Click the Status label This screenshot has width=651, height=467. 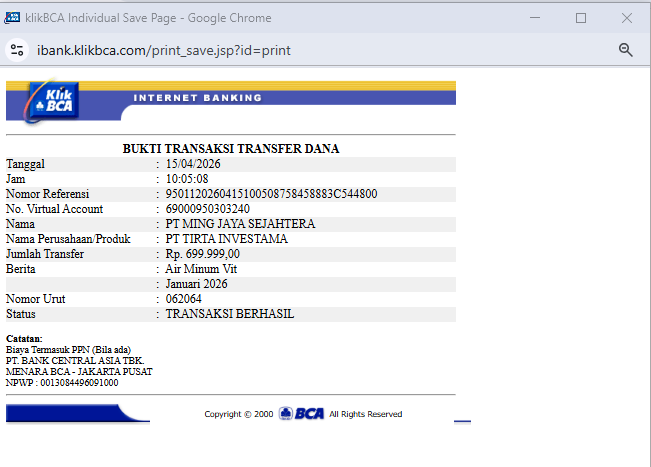click(x=21, y=314)
